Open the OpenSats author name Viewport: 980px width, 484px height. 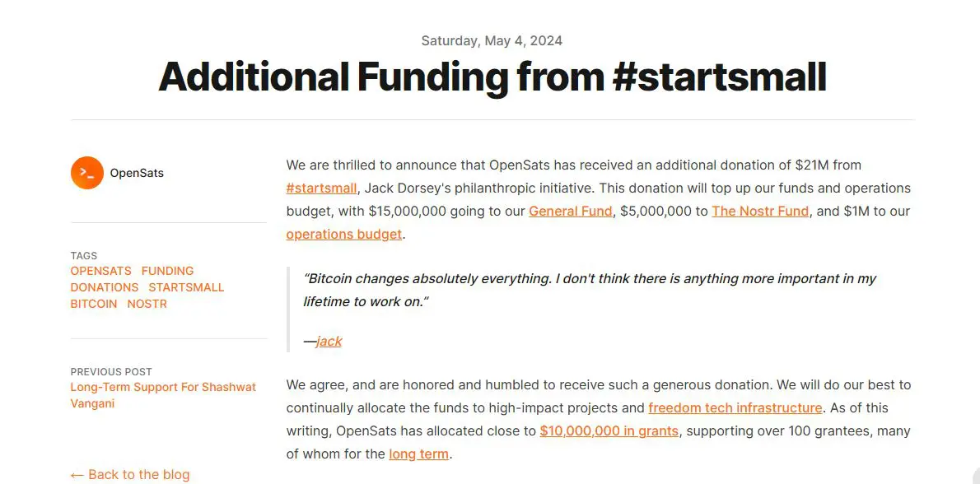[137, 173]
